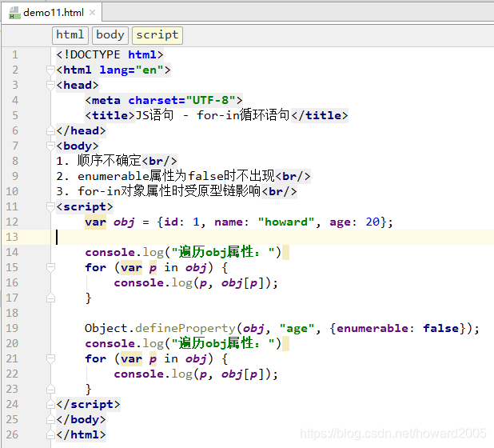Click the closing body fold marker on line 25

coord(50,419)
